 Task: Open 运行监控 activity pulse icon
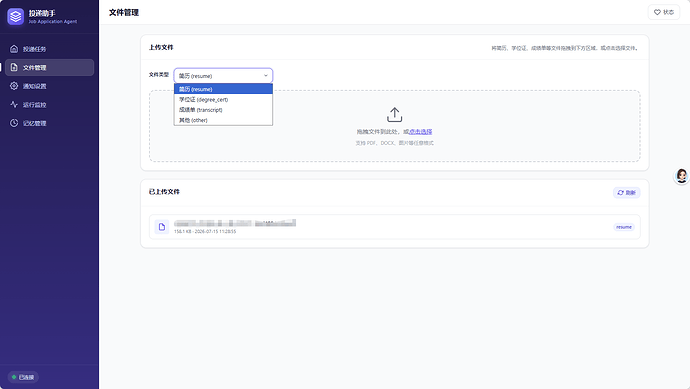(14, 104)
